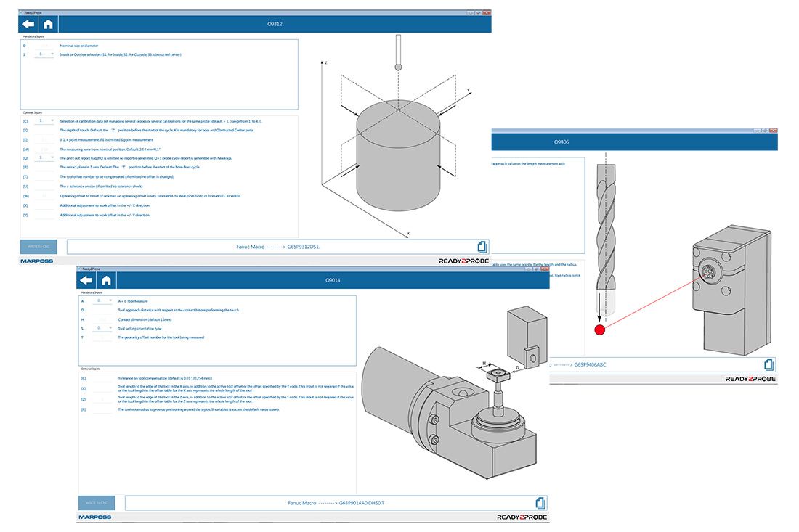
Task: Click READY2PROBE logo in O9406 window
Action: (x=750, y=379)
